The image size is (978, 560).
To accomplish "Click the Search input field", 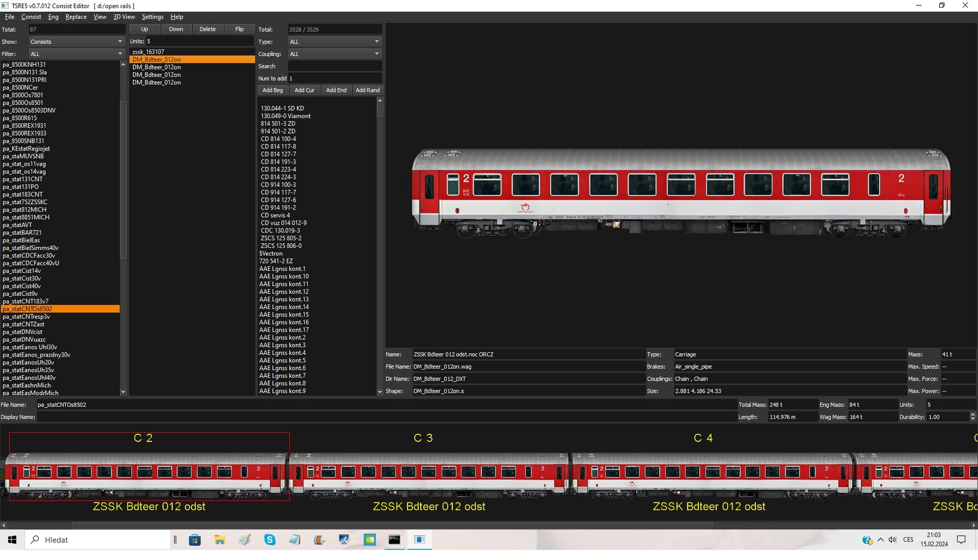I will 335,66.
